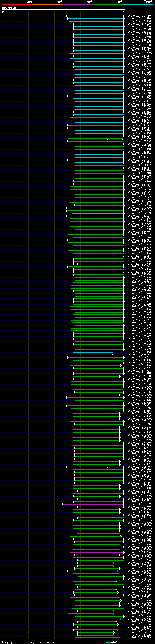Select label UniRef100_Q6GN01

[139, 598]
